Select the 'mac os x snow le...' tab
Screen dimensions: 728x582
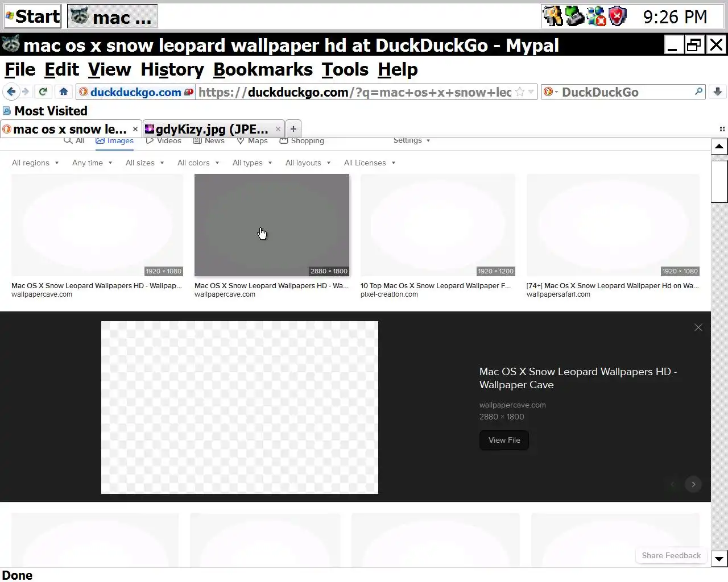pos(71,129)
